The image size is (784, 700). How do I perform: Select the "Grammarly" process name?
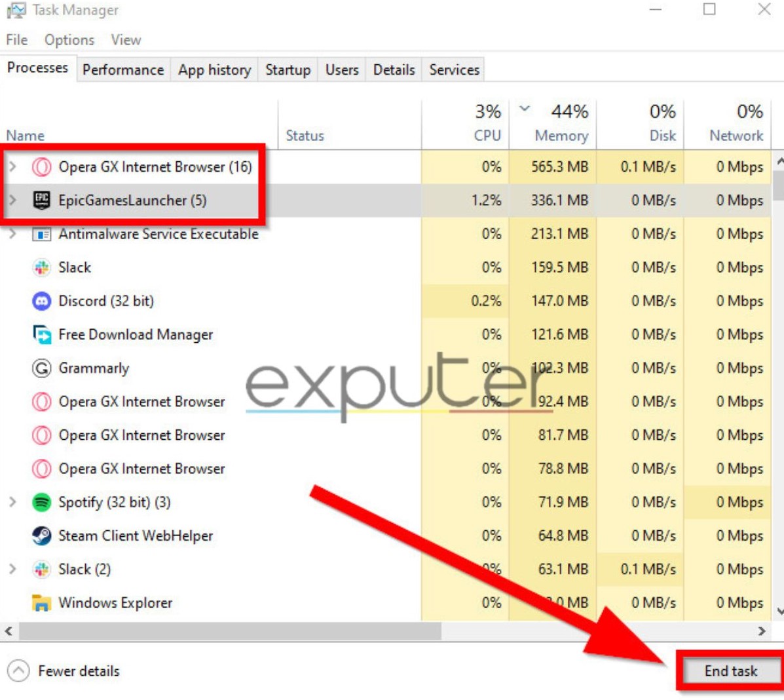(94, 368)
